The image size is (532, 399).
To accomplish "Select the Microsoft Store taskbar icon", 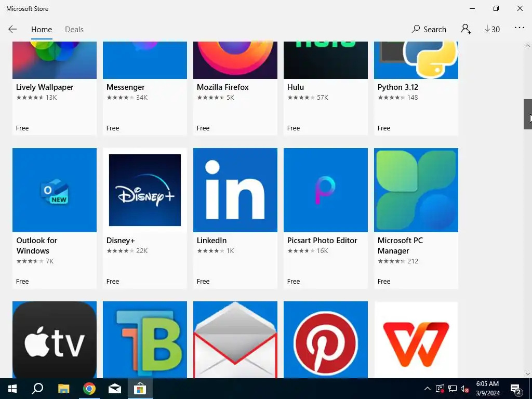I will [x=140, y=389].
